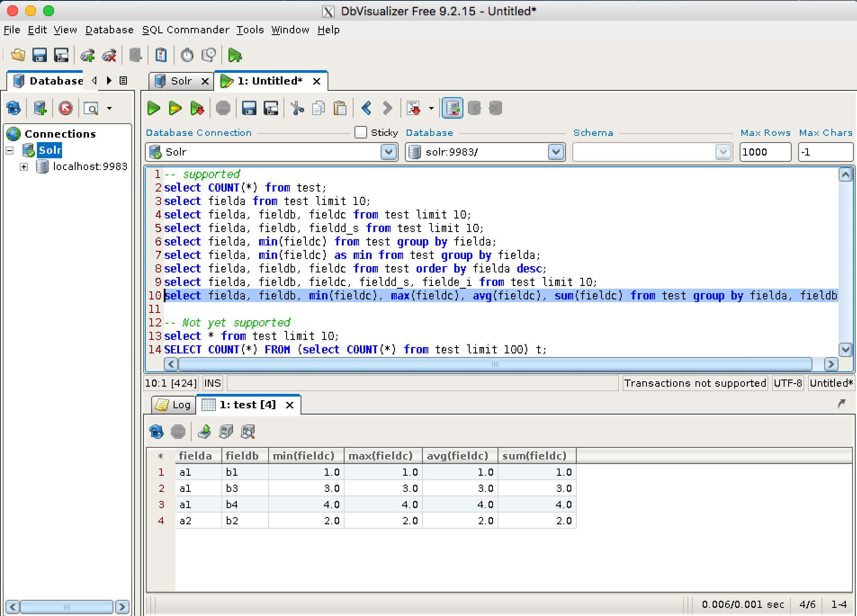Click the previous statement blue arrow
The width and height of the screenshot is (857, 616).
[366, 108]
